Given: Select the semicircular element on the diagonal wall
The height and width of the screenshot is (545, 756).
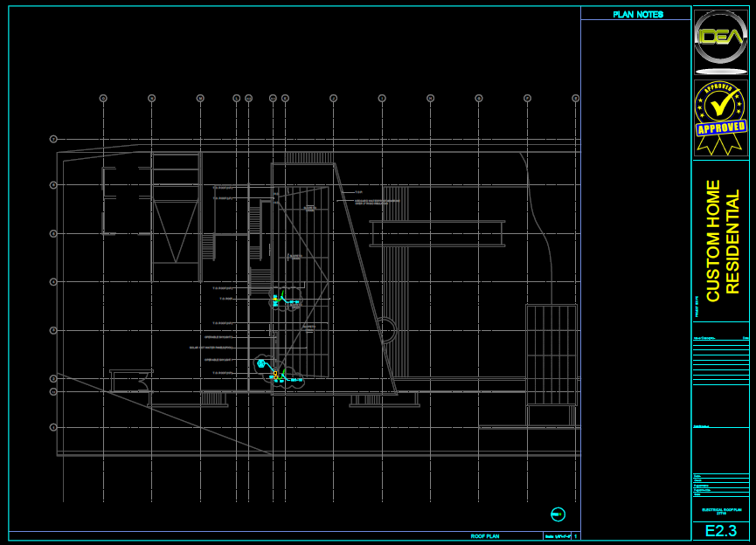Looking at the screenshot, I should click(387, 330).
